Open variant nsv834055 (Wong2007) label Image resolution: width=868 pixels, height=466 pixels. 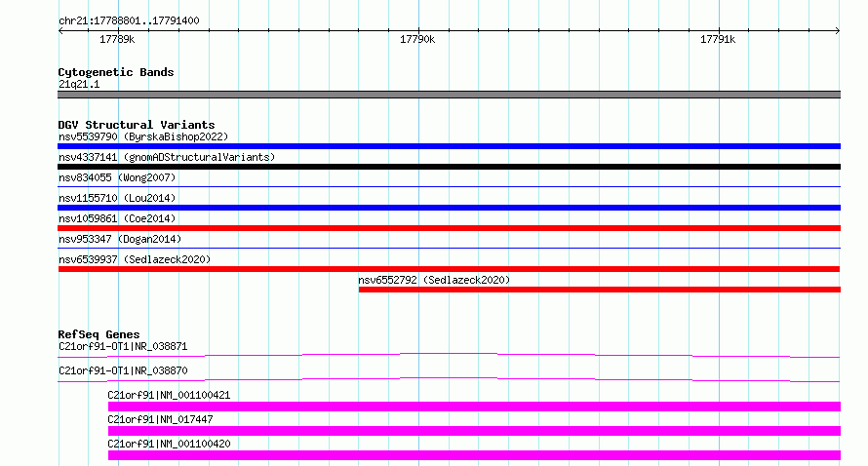[x=117, y=177]
